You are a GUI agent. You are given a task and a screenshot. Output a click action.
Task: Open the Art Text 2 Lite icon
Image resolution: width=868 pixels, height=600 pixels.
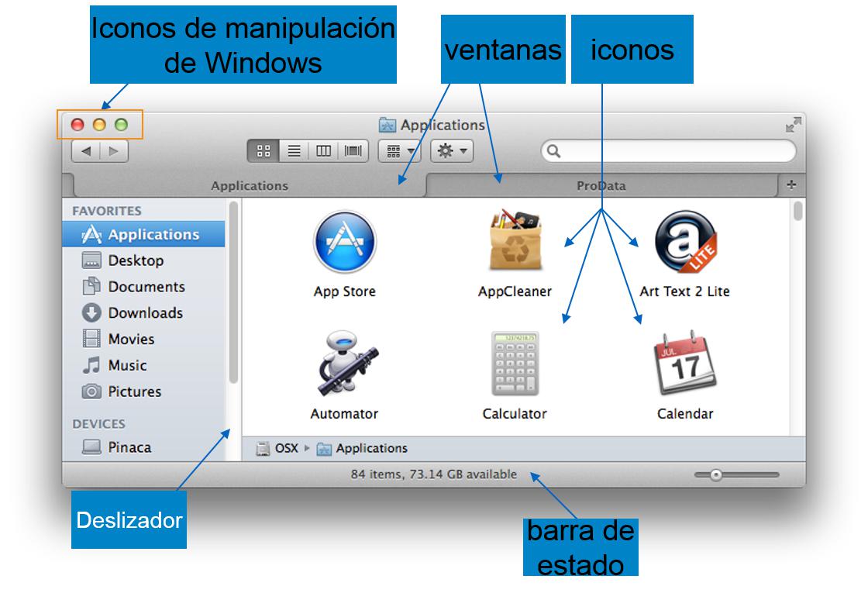[686, 241]
